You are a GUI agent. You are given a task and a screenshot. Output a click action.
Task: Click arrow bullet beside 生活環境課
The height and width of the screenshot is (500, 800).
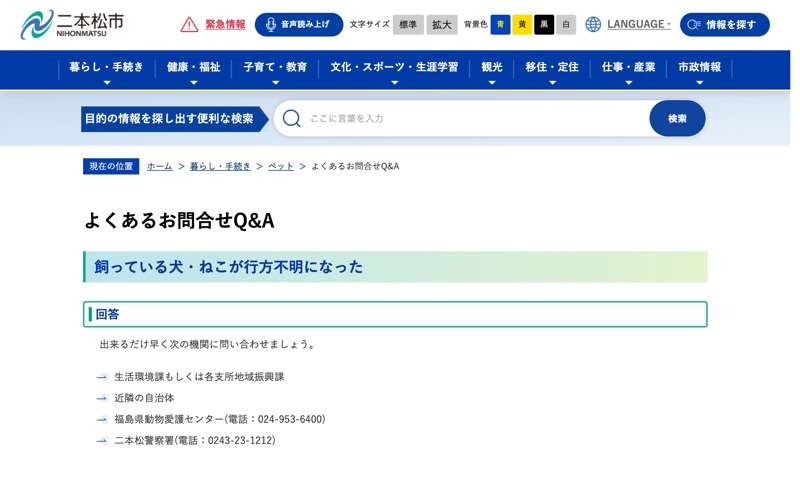(x=102, y=377)
